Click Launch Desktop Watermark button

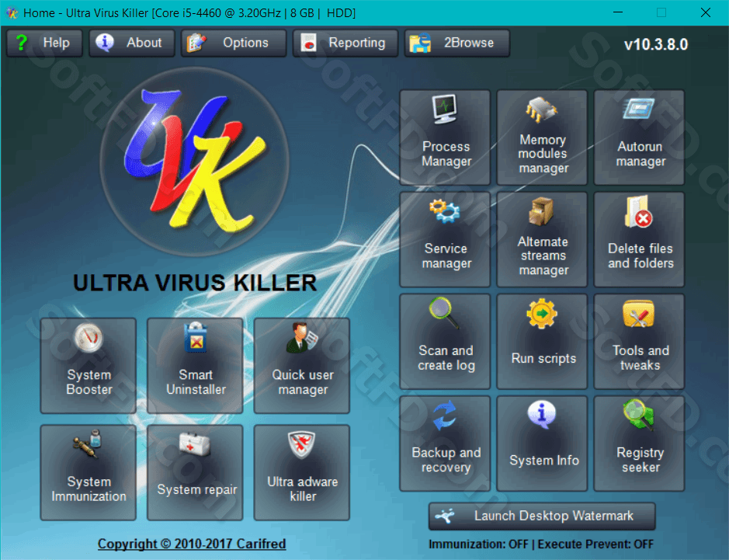(x=542, y=516)
